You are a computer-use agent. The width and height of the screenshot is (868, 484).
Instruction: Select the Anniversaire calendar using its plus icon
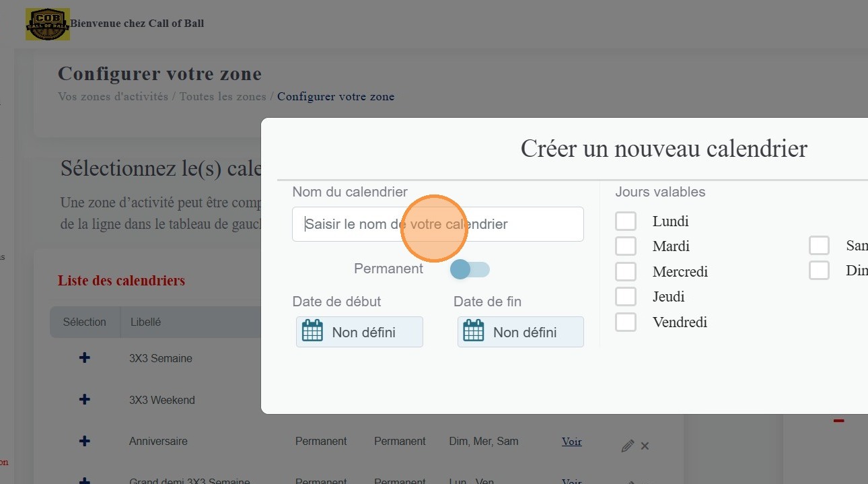(85, 442)
